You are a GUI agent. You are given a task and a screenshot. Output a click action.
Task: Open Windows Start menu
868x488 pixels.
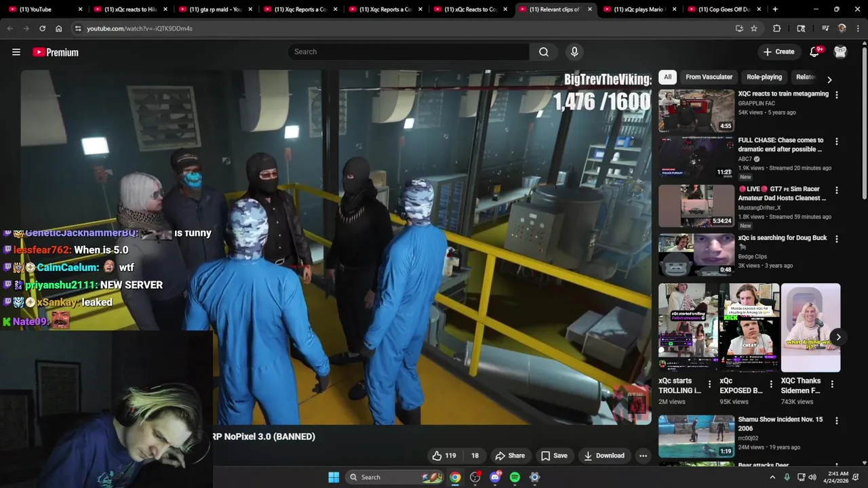[x=334, y=477]
